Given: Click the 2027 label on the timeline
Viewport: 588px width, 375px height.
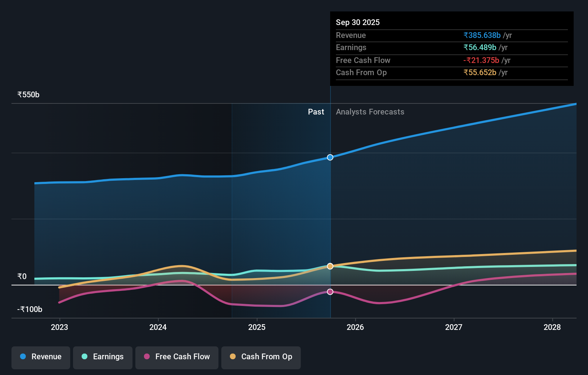Looking at the screenshot, I should (x=454, y=327).
